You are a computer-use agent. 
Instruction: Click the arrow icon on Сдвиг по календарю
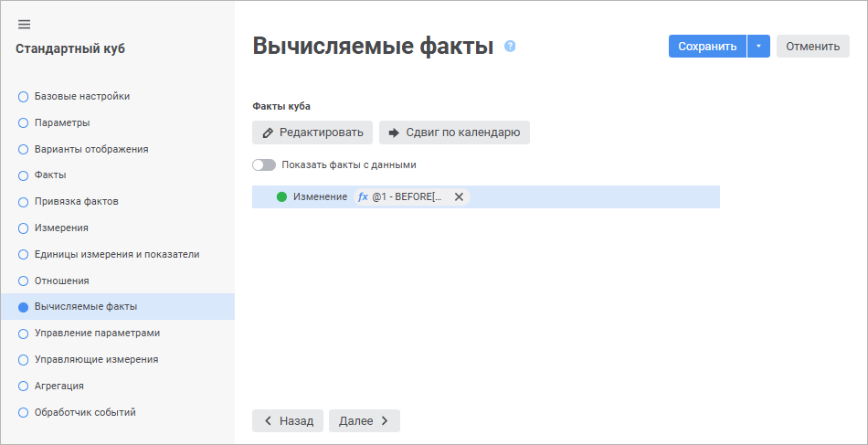point(394,132)
